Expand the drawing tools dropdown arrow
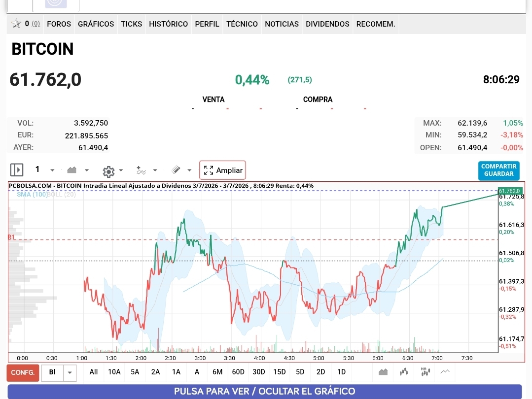This screenshot has width=532, height=399. [x=190, y=170]
